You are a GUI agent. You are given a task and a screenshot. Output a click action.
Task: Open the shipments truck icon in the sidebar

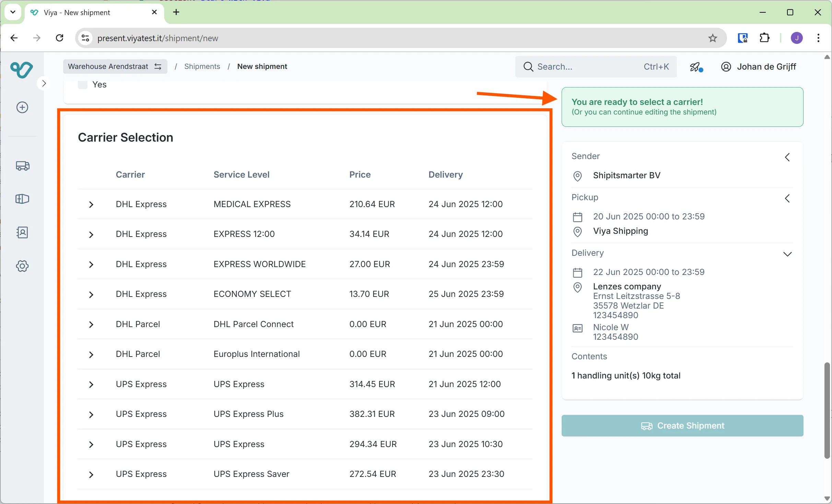pyautogui.click(x=22, y=166)
